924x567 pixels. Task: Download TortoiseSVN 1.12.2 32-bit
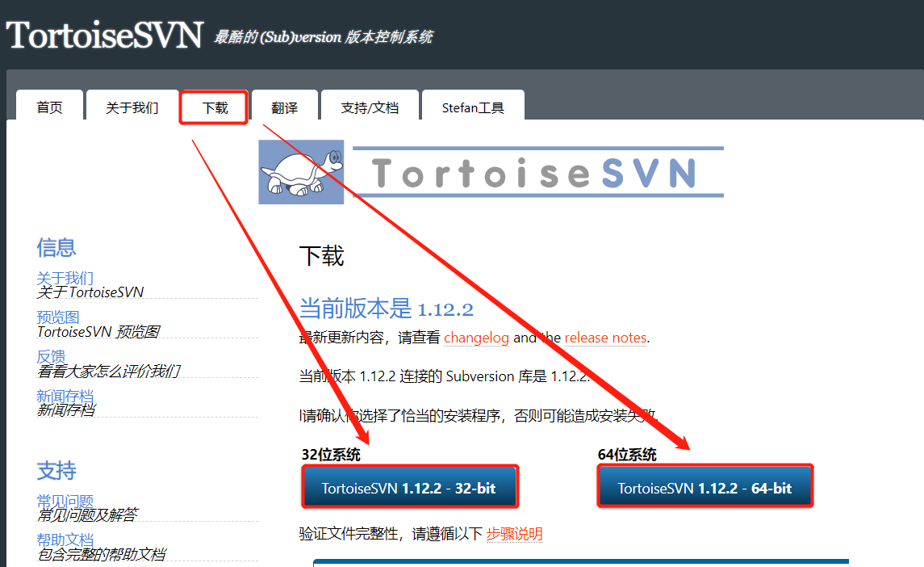(410, 487)
